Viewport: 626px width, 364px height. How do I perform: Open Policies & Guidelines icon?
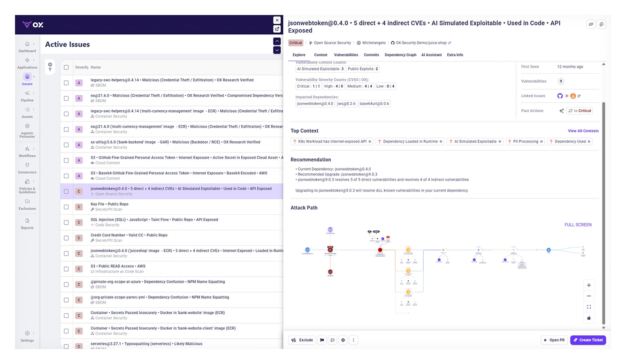[x=27, y=182]
